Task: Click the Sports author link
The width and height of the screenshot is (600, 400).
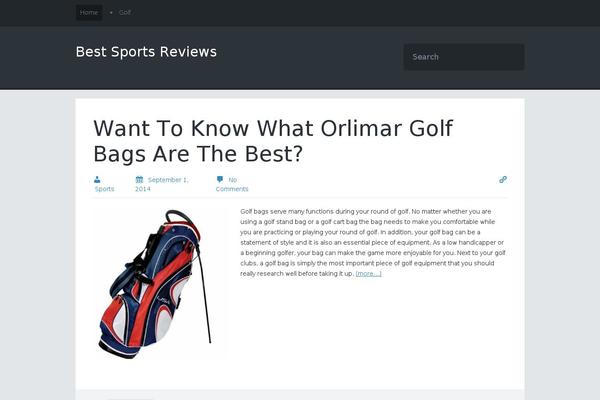Action: (x=104, y=189)
